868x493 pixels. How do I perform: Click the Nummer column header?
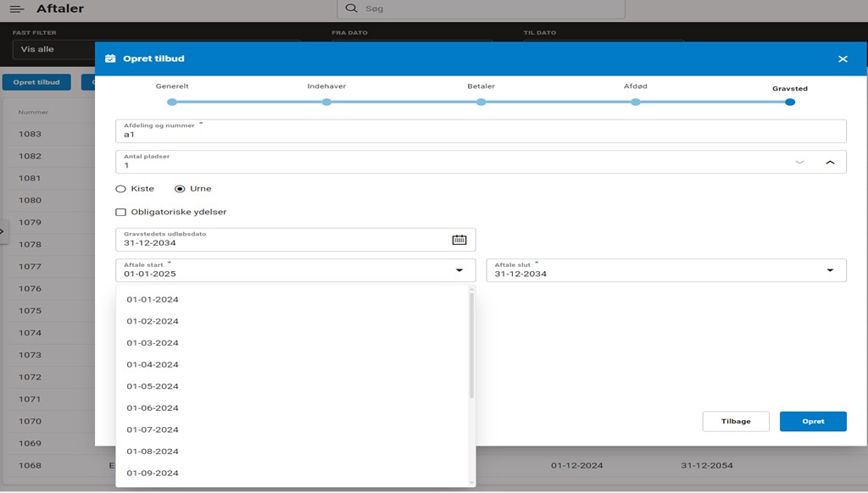click(x=33, y=113)
